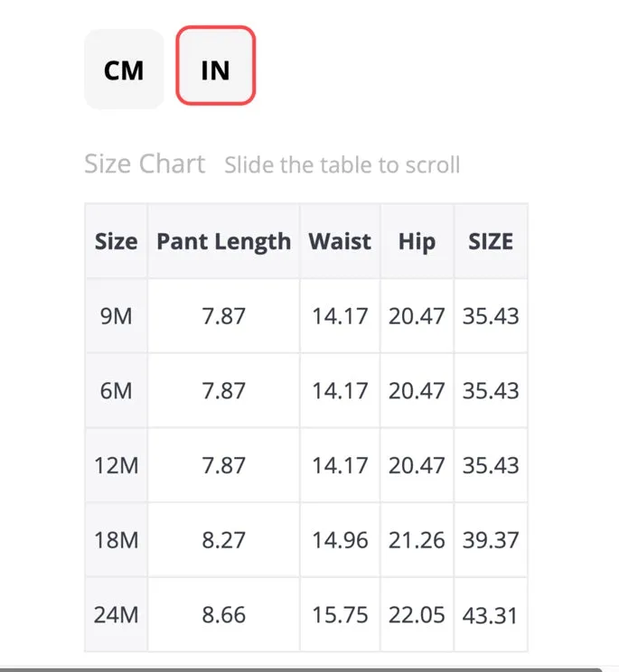Viewport: 619px width, 672px height.
Task: Select the 12M size row label
Action: click(x=117, y=465)
